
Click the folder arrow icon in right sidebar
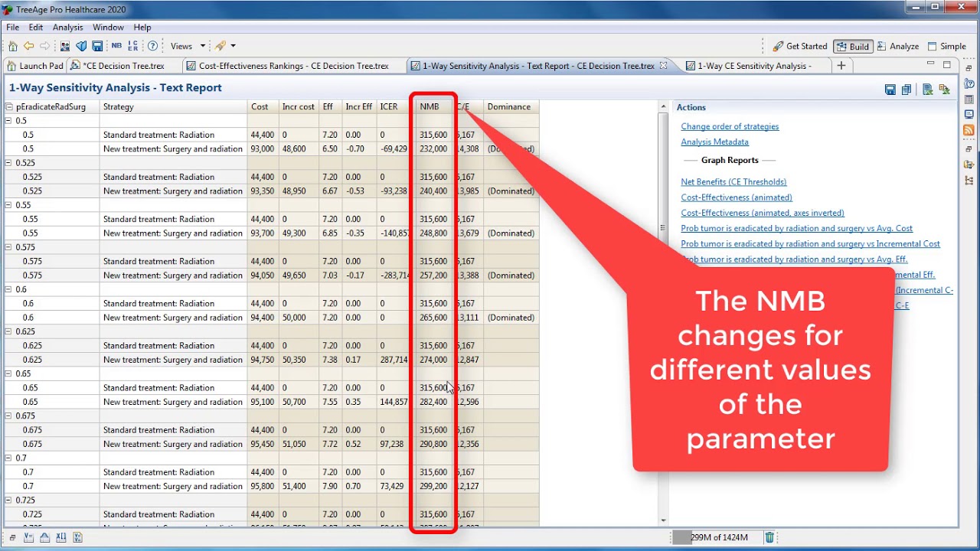(969, 164)
